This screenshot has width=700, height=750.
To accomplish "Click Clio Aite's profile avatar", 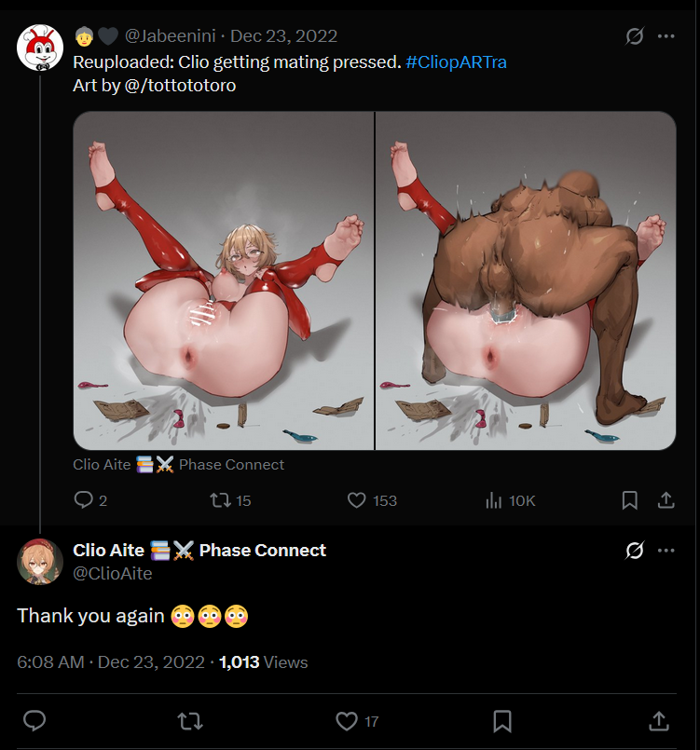I will point(40,562).
